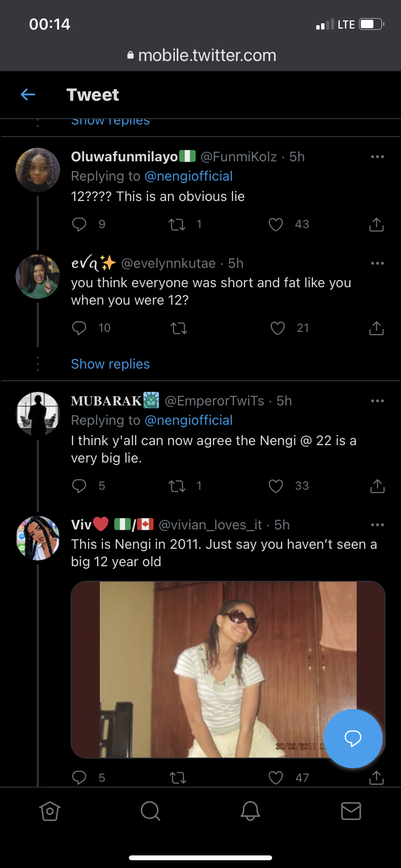This screenshot has height=868, width=401.
Task: Tap the mobile.twitter.com address bar
Action: 200,55
